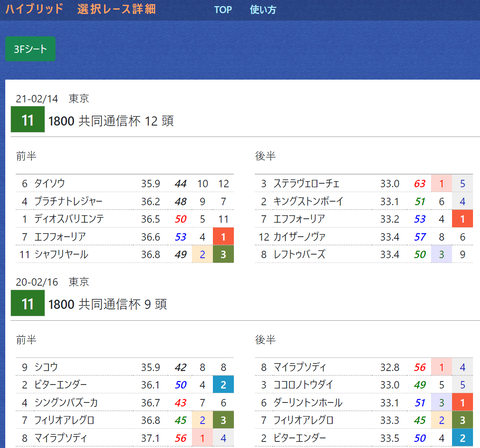Open the 使い方 navigation link
Image resolution: width=480 pixels, height=448 pixels.
click(x=263, y=10)
